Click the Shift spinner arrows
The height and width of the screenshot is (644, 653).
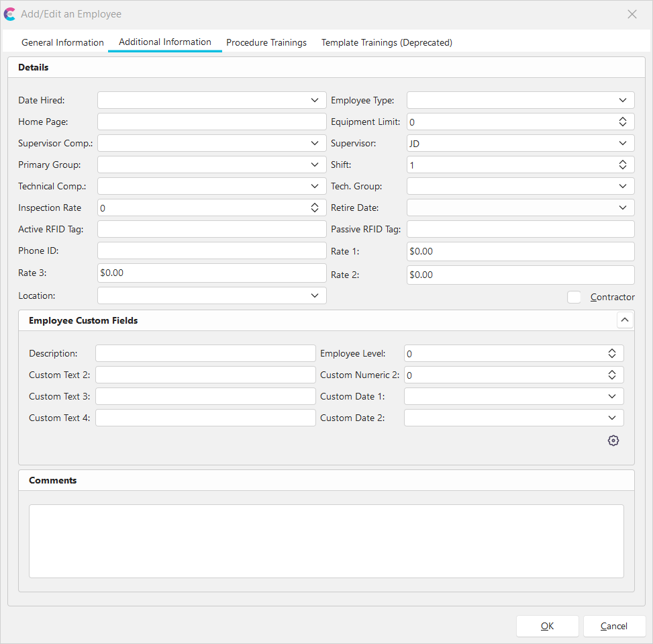[x=622, y=165]
